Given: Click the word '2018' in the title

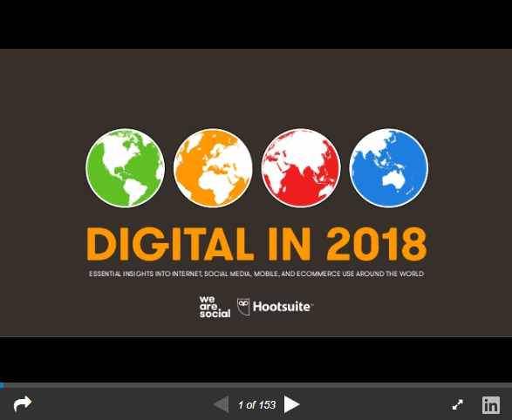Looking at the screenshot, I should (376, 244).
